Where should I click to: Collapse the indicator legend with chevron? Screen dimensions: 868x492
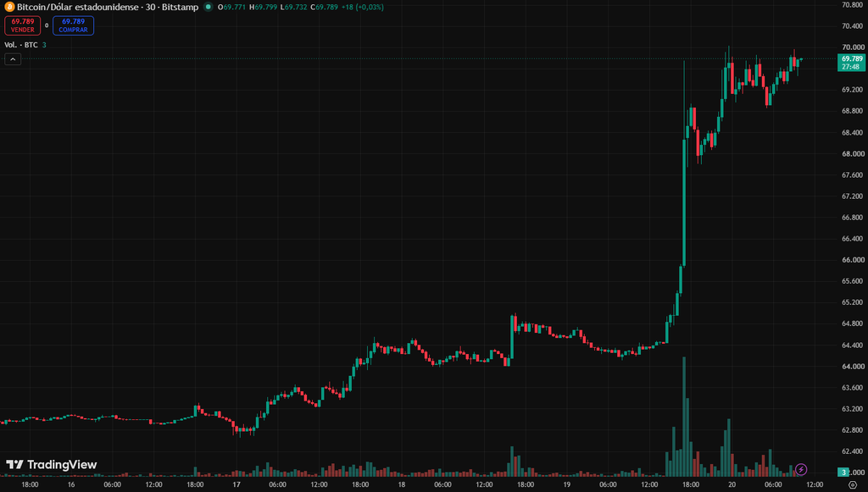(13, 59)
